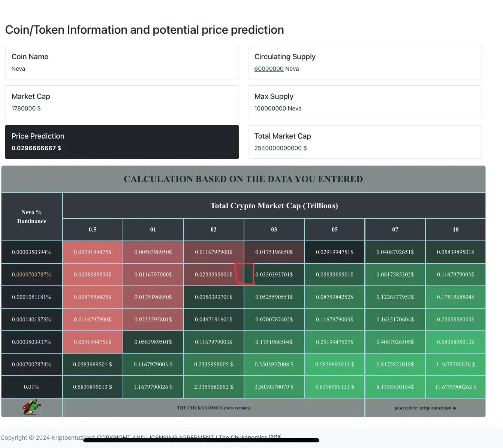Screen dimensions: 503x448
Task: Click the Market Cap card showing 1780000 $
Action: 122,102
